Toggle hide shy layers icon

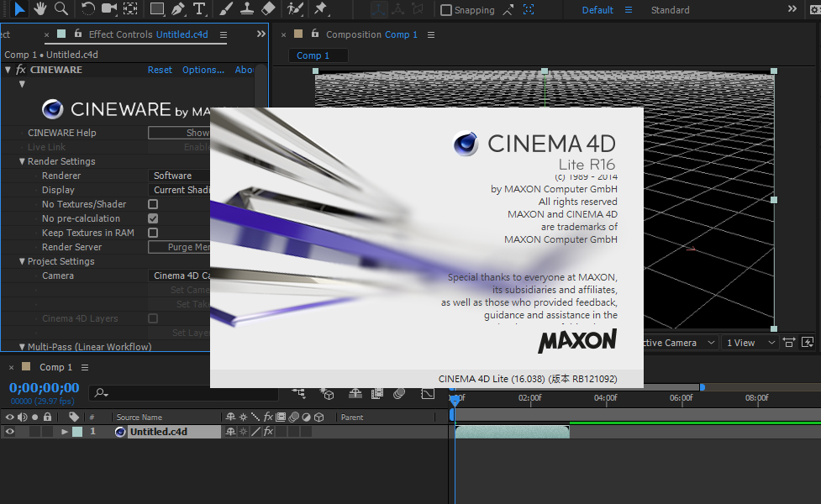point(355,394)
